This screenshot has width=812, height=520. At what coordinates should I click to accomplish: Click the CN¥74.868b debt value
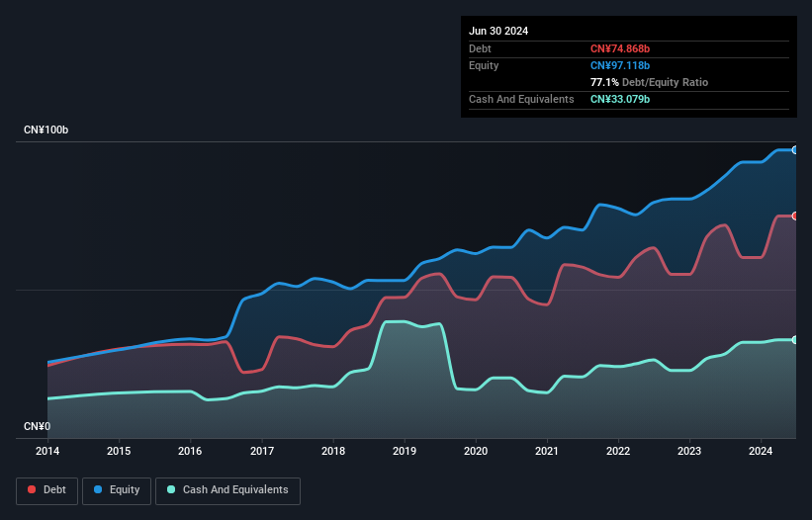pyautogui.click(x=620, y=48)
